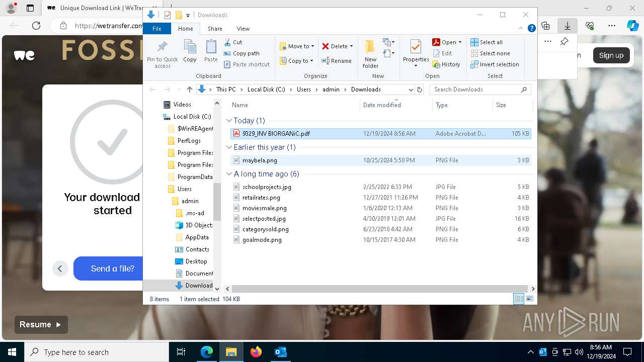Select the retailrates.png file
Viewport: 644px width, 362px height.
[380, 198]
